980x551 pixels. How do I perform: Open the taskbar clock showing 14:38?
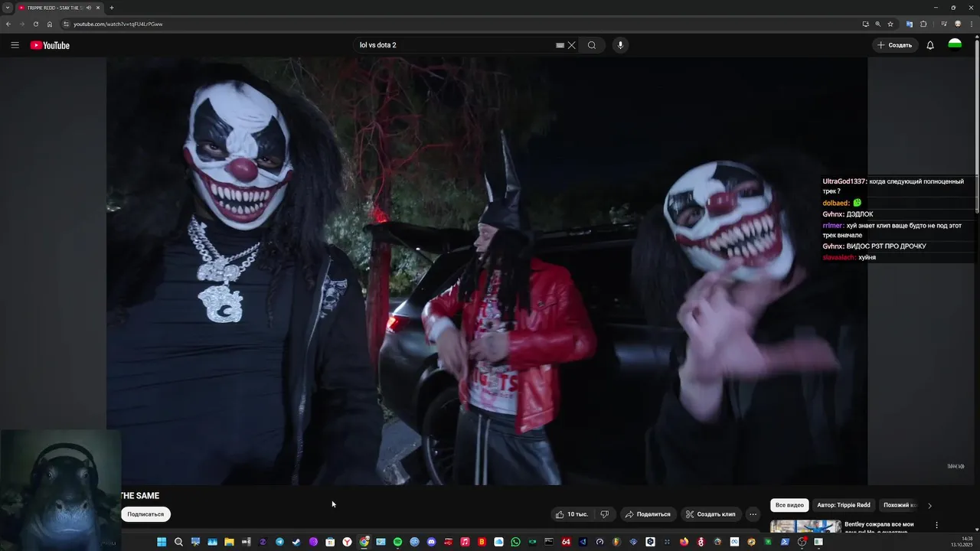[x=962, y=542]
